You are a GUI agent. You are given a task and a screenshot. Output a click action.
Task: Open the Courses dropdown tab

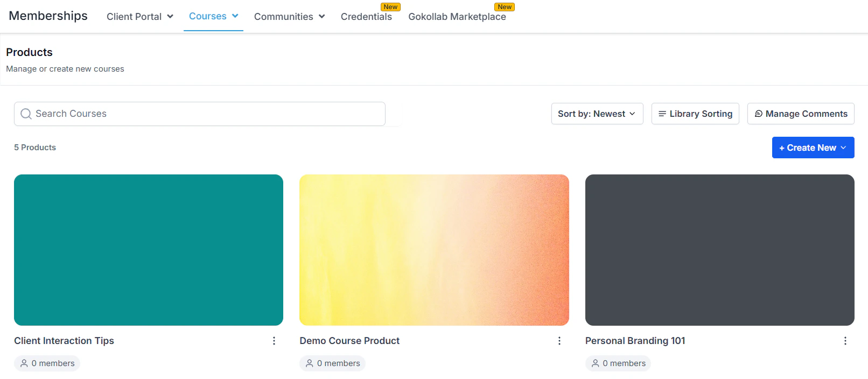click(x=213, y=16)
